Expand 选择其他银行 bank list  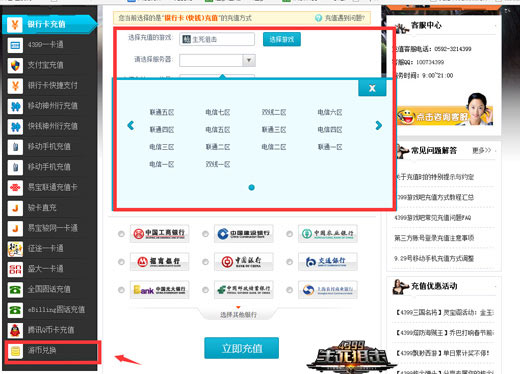tap(238, 314)
